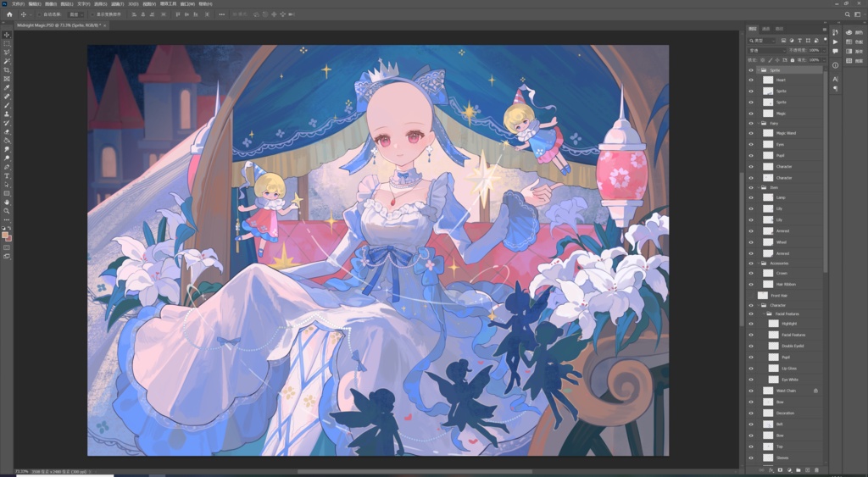Select the Zoom tool in toolbar

[x=7, y=211]
